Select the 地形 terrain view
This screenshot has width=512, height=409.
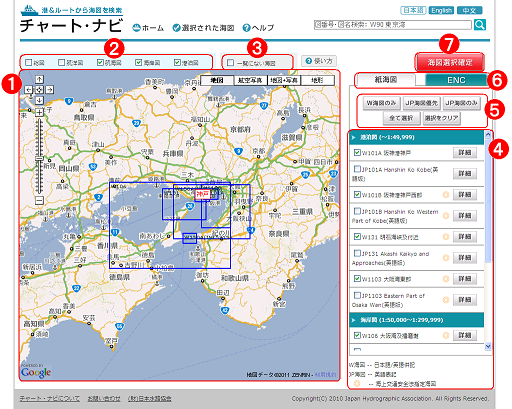click(x=317, y=80)
